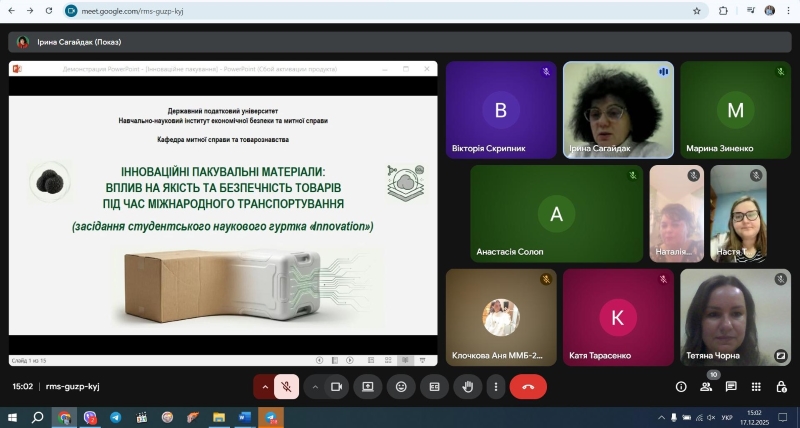Click muted mic icon on Вікторія Скрипник tile

point(546,72)
